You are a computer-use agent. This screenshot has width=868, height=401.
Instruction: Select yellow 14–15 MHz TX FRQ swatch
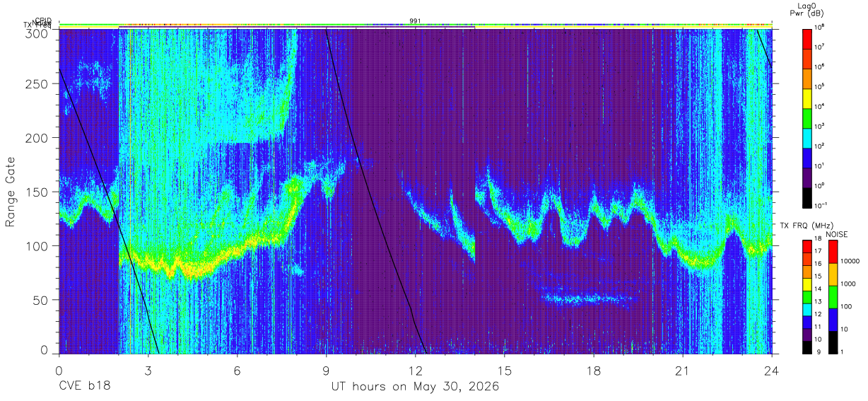coord(807,284)
